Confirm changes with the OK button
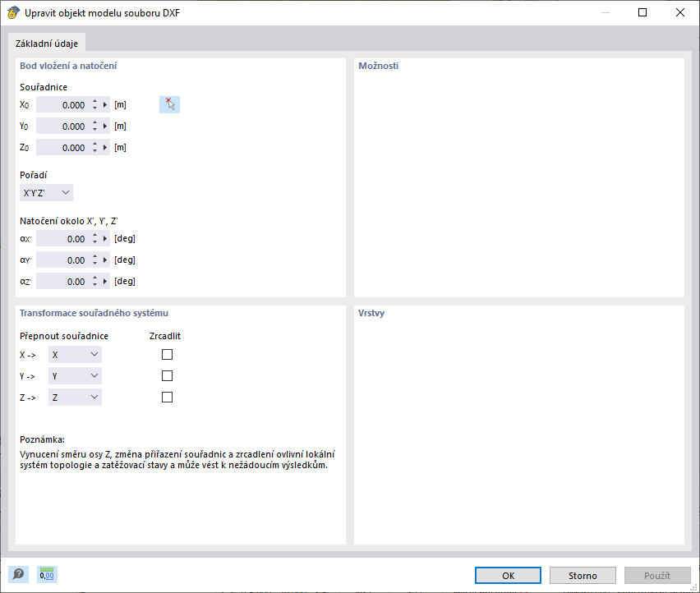Image resolution: width=700 pixels, height=593 pixels. coord(508,575)
